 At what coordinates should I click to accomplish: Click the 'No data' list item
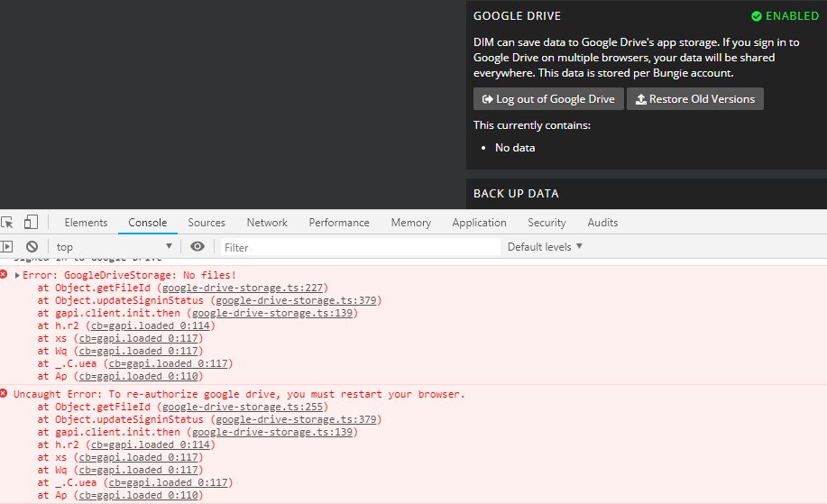pos(515,148)
